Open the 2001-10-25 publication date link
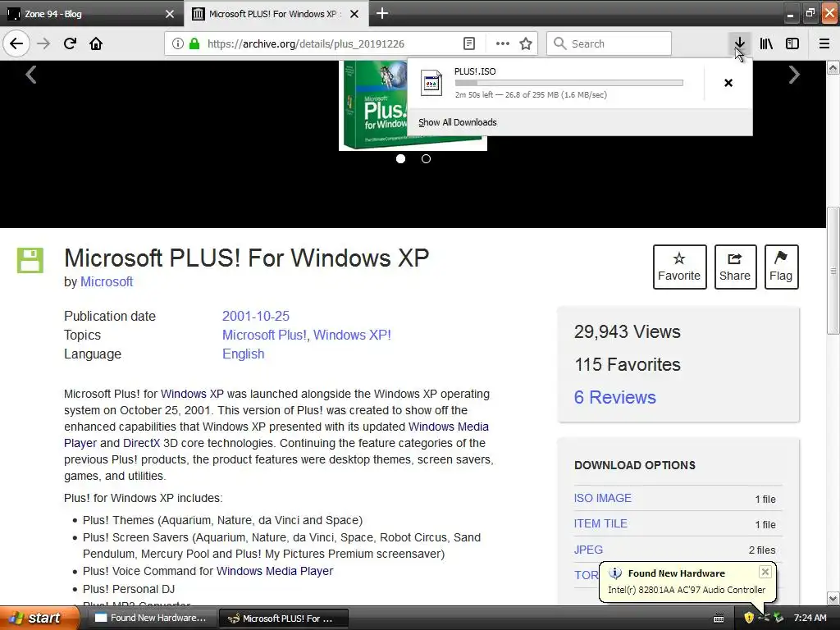The image size is (840, 630). [256, 316]
